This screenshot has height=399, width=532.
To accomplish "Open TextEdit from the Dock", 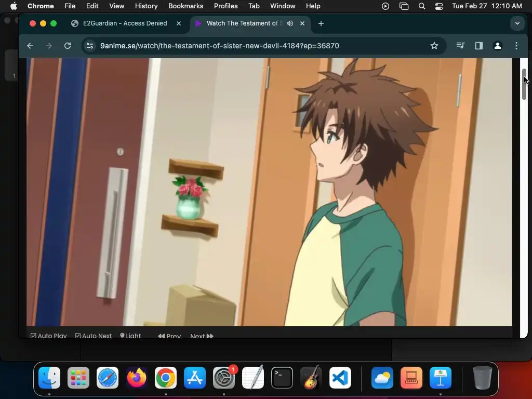I will point(253,378).
